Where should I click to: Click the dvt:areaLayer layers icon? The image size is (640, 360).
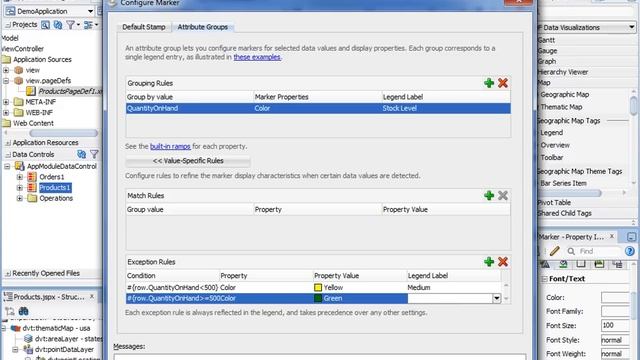[28, 339]
